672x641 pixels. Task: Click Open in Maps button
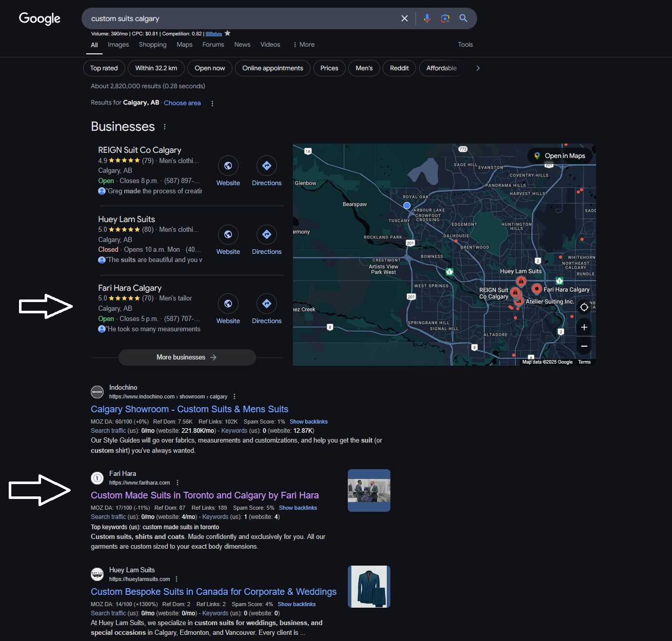pos(560,156)
